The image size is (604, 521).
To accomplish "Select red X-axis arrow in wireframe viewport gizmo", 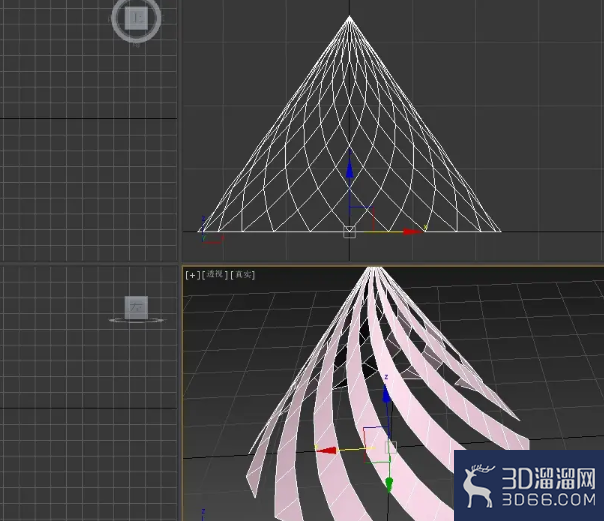I will pyautogui.click(x=413, y=231).
